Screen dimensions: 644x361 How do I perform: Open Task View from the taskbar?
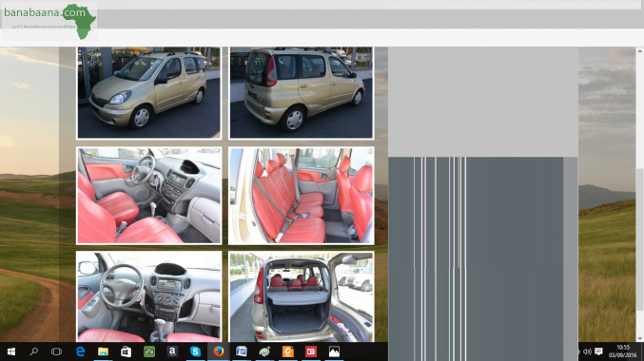(57, 351)
